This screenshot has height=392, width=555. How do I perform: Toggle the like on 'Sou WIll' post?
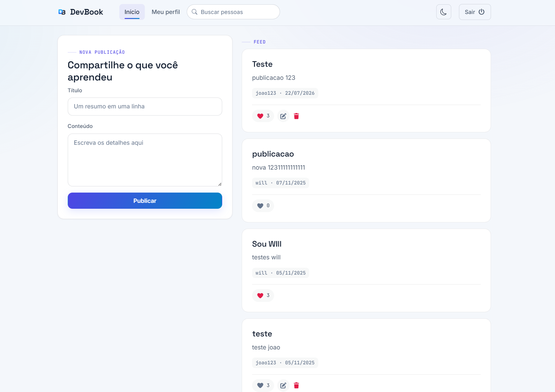pyautogui.click(x=263, y=295)
